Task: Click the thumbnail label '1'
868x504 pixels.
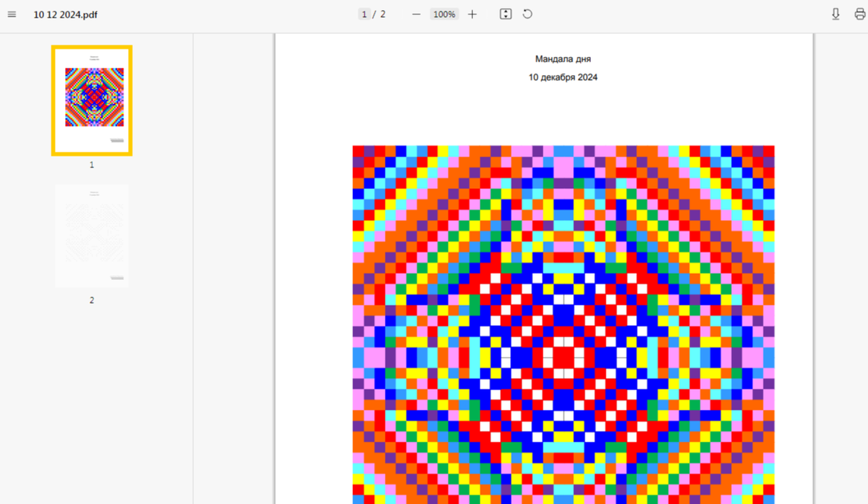Action: point(92,165)
